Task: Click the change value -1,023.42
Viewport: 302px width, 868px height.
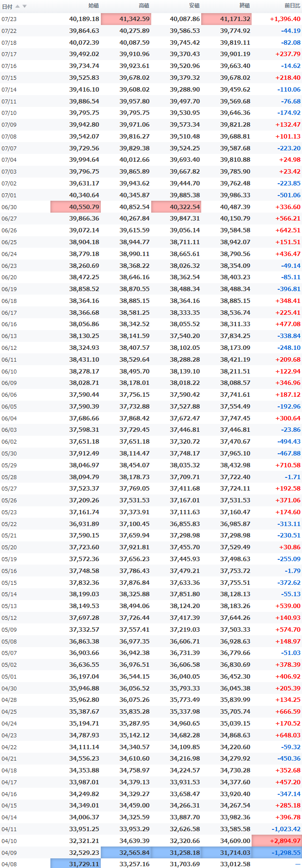Action: (x=286, y=829)
